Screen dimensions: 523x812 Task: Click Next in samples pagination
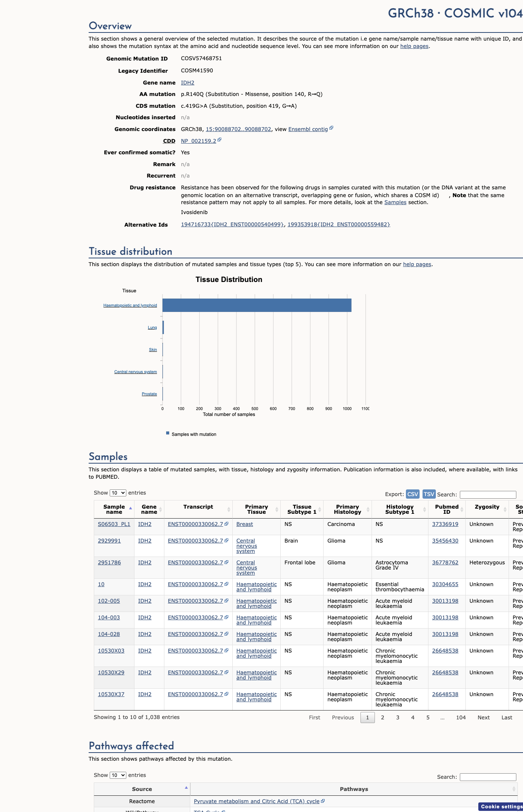483,718
